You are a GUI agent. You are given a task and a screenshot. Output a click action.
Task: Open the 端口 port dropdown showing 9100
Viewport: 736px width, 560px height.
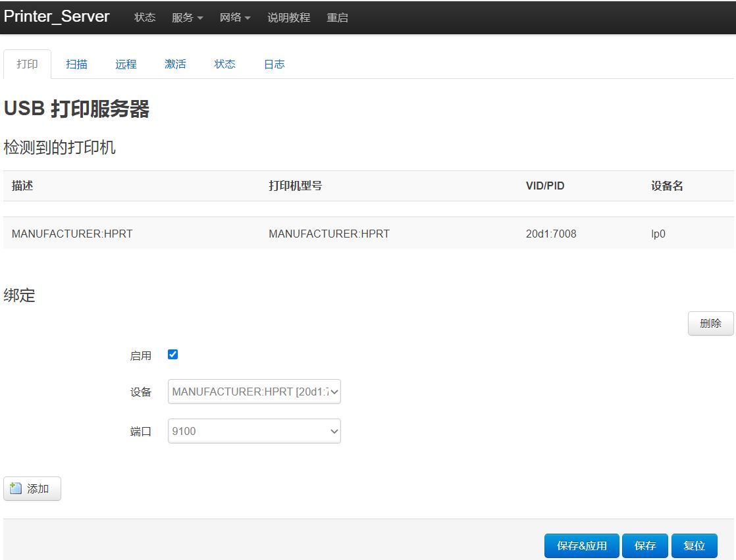[254, 431]
